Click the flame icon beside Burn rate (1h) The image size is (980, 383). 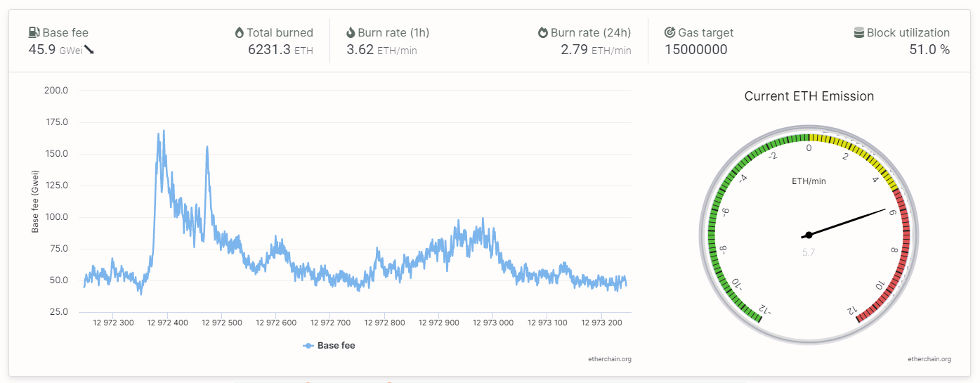tap(351, 32)
